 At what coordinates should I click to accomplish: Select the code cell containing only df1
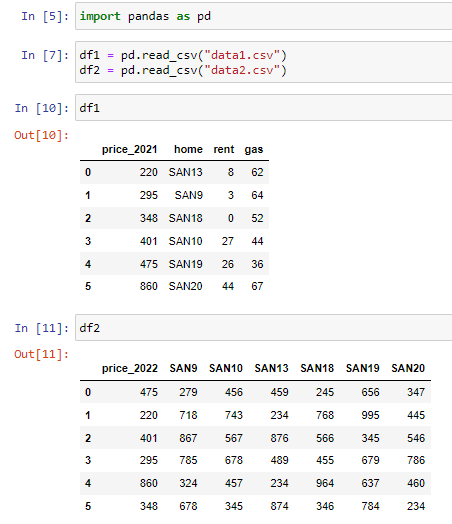[x=264, y=108]
